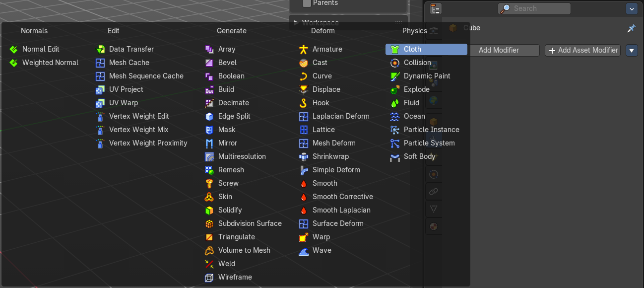Image resolution: width=644 pixels, height=288 pixels.
Task: Click the Add Modifier button
Action: tap(499, 50)
